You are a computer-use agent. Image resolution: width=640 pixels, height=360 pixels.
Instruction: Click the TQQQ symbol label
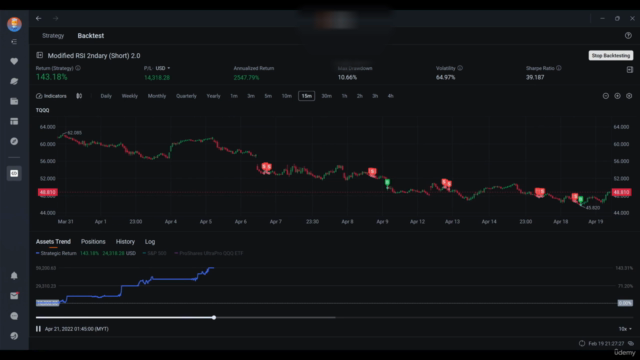click(x=42, y=110)
